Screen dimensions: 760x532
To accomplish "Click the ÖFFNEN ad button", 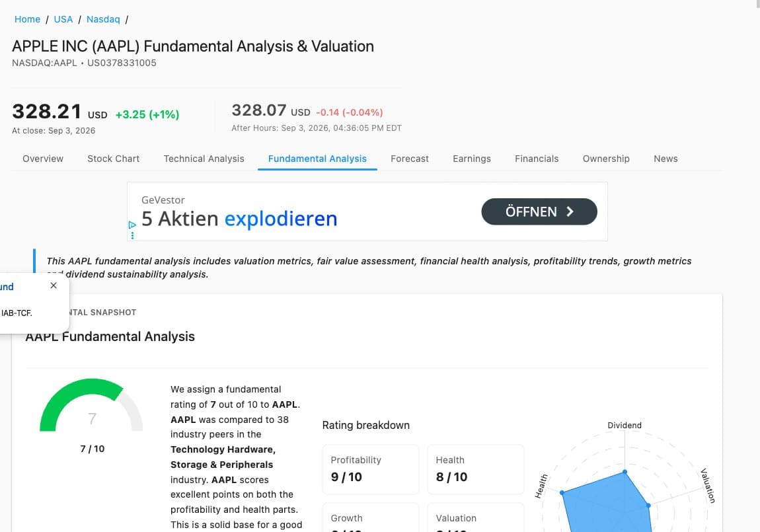I will pos(539,211).
